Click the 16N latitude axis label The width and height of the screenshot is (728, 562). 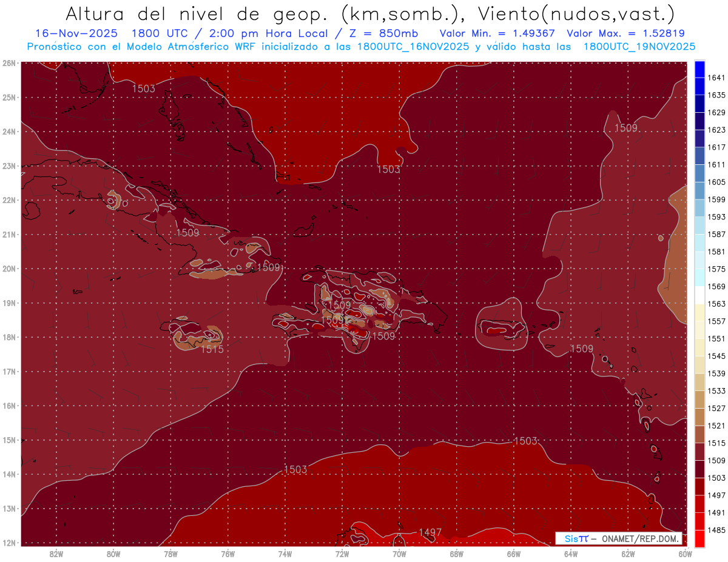click(9, 406)
